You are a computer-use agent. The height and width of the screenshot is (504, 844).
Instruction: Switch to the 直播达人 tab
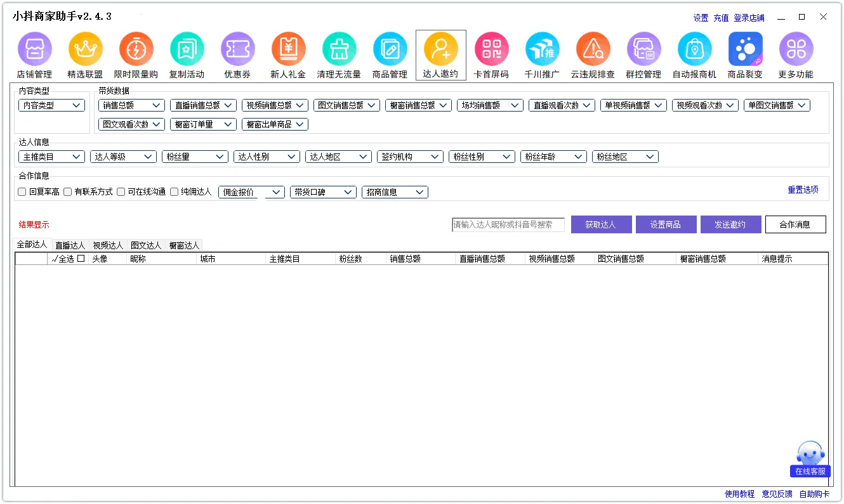point(70,245)
